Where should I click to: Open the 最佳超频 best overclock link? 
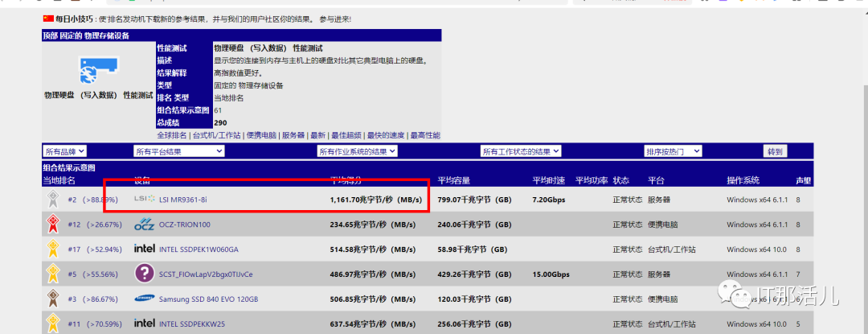coord(346,135)
